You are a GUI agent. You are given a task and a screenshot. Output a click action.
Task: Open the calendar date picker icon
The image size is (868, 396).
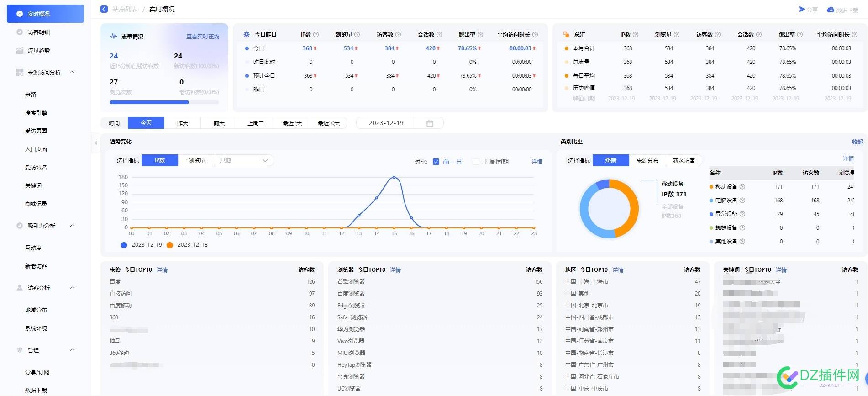point(430,123)
